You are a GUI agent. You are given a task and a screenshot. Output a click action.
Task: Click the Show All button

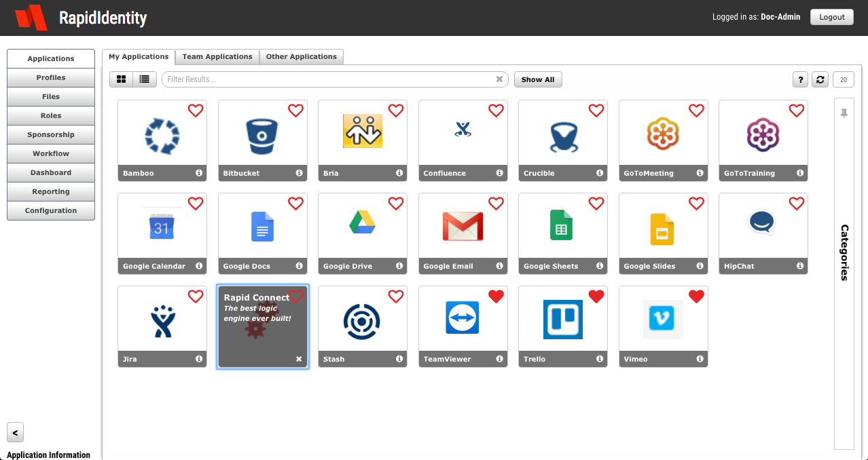click(537, 79)
